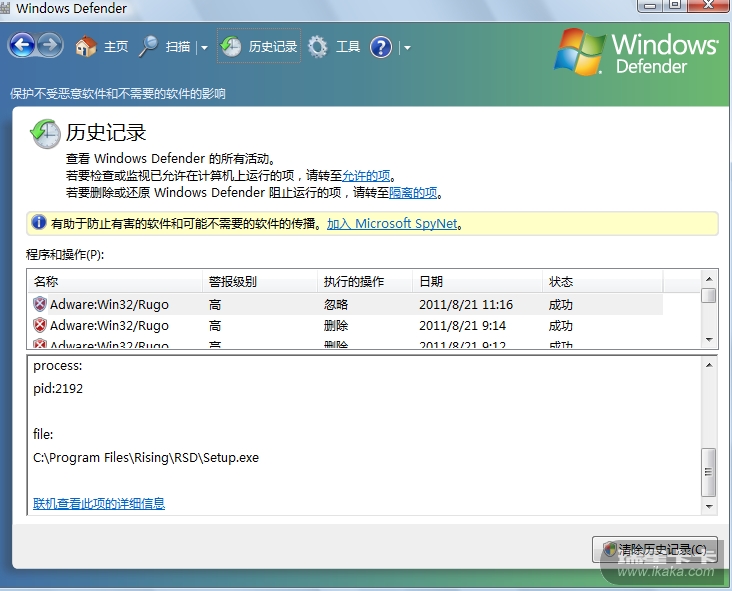Click shield icon on 清除历史记录 button
The image size is (732, 591).
[610, 549]
